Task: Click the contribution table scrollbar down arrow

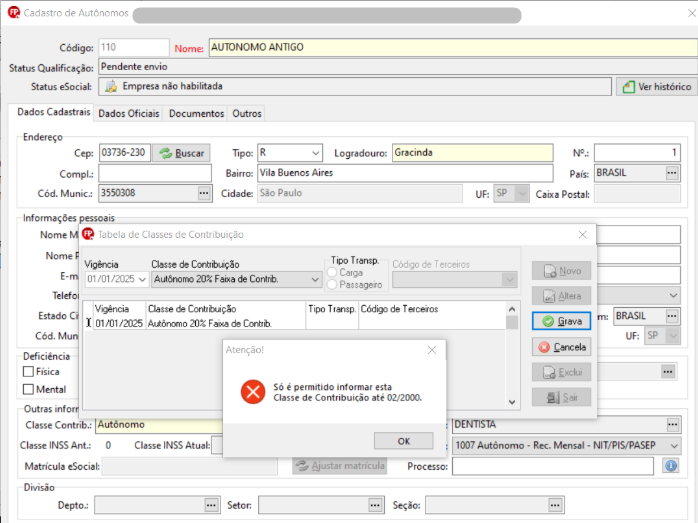Action: coord(512,402)
